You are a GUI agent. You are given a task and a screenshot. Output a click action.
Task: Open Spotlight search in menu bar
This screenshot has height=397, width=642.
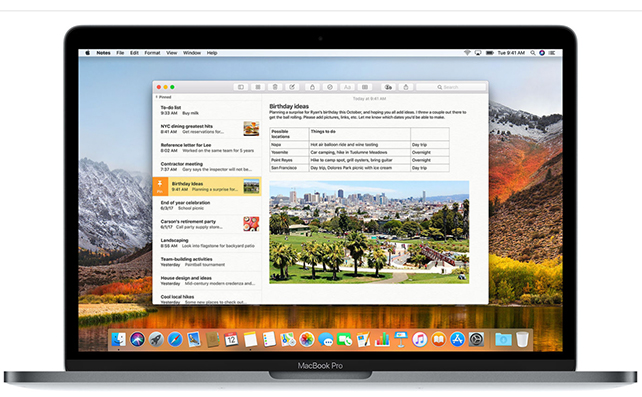point(533,53)
